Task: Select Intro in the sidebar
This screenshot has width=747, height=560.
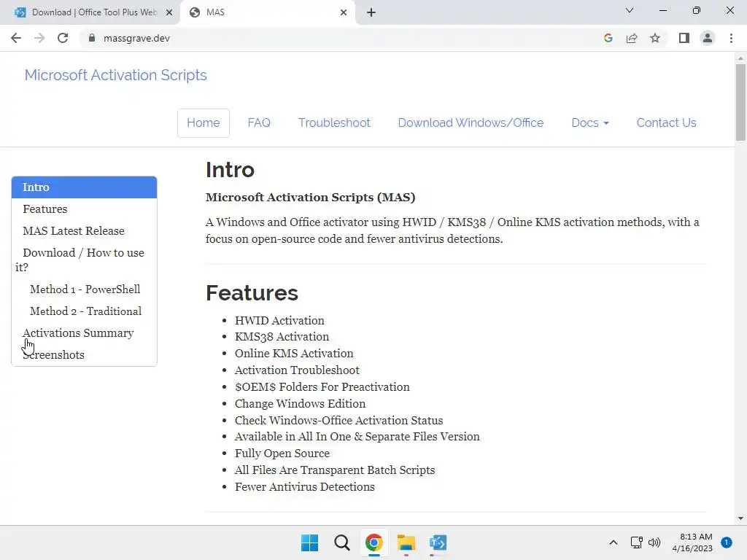Action: (85, 187)
